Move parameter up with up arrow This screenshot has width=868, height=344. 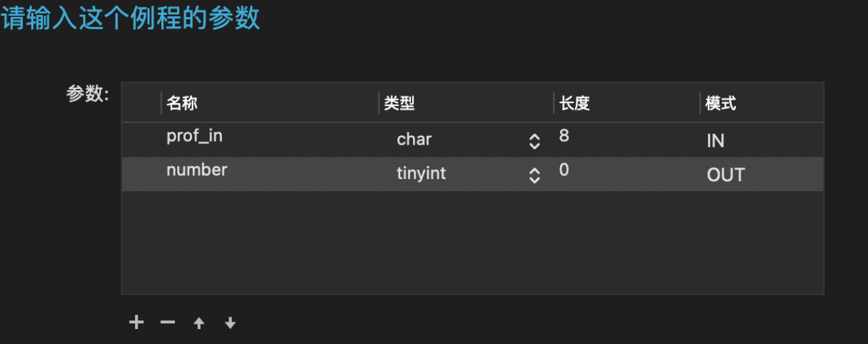click(199, 323)
